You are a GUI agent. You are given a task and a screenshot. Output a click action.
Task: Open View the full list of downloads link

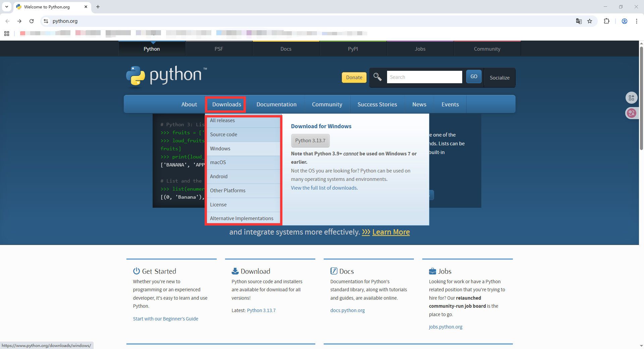click(x=324, y=188)
